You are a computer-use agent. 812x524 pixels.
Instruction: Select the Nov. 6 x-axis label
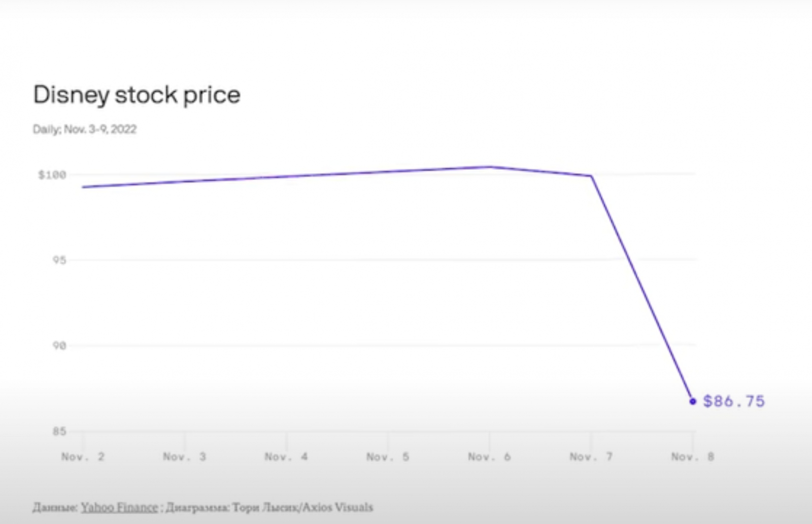[x=489, y=457]
